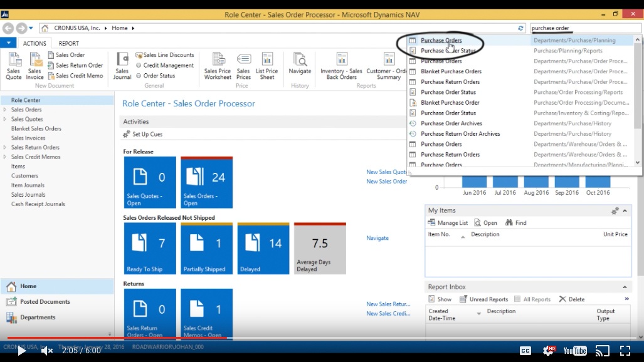Open Departments in navigation pane

(x=56, y=318)
